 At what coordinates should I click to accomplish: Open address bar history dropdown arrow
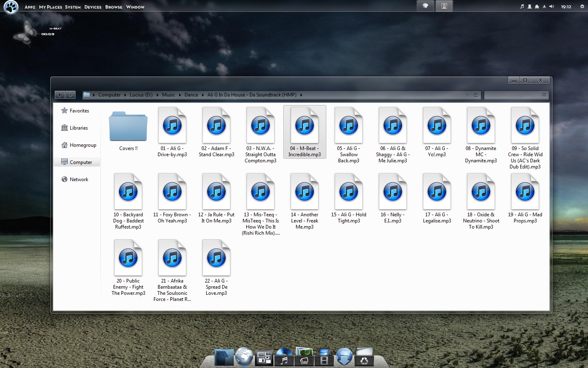coord(467,95)
